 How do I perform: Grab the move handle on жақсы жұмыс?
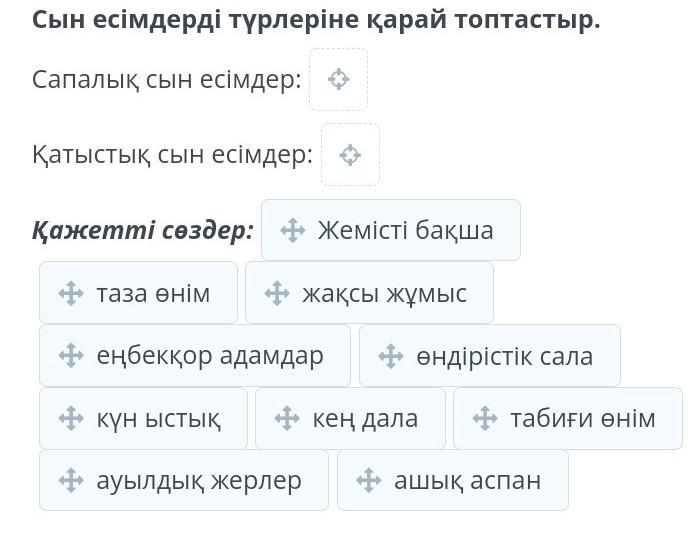277,294
